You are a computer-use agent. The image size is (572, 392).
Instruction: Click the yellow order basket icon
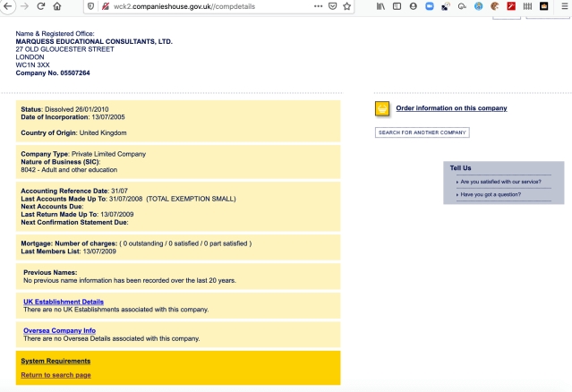(381, 108)
